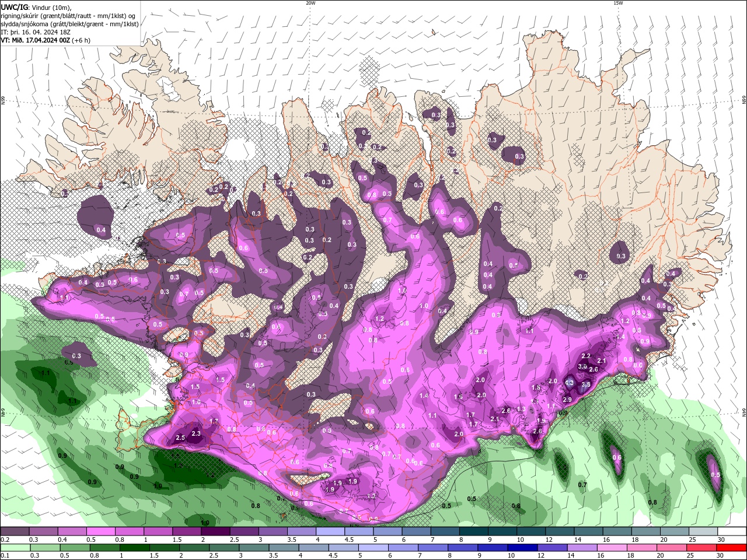Click the bold UWC/IG title text

[x=14, y=7]
